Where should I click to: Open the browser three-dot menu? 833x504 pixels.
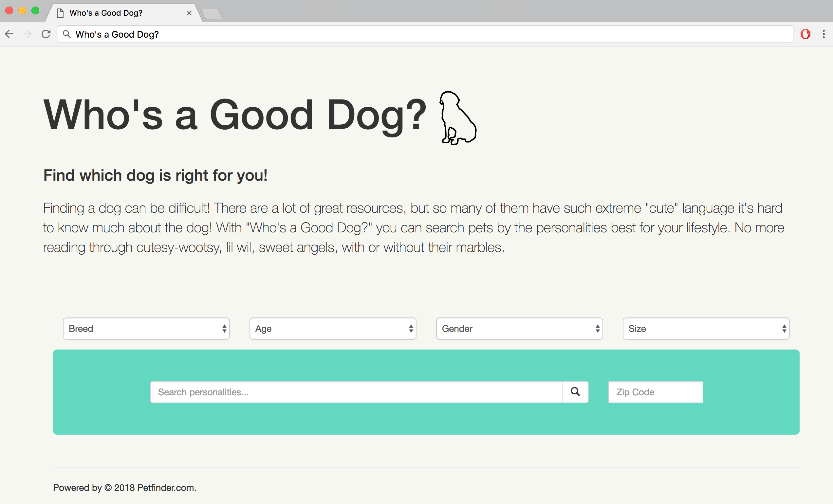point(824,34)
